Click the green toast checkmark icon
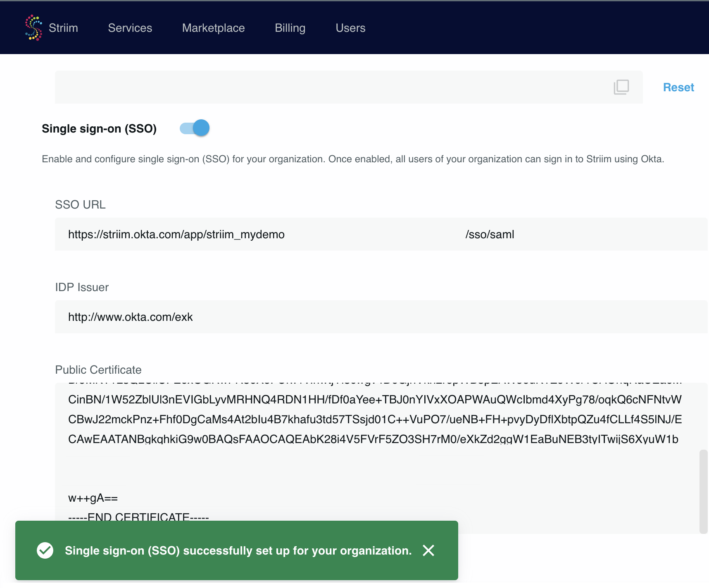 [x=45, y=550]
